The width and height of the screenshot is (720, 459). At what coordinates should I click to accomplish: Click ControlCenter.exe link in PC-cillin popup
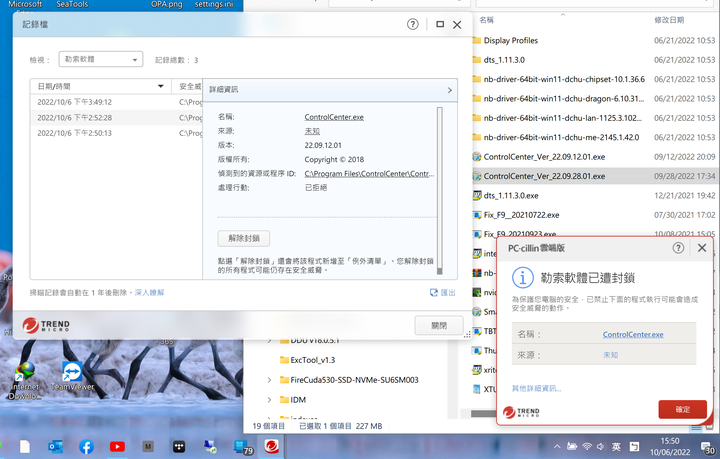(x=633, y=334)
